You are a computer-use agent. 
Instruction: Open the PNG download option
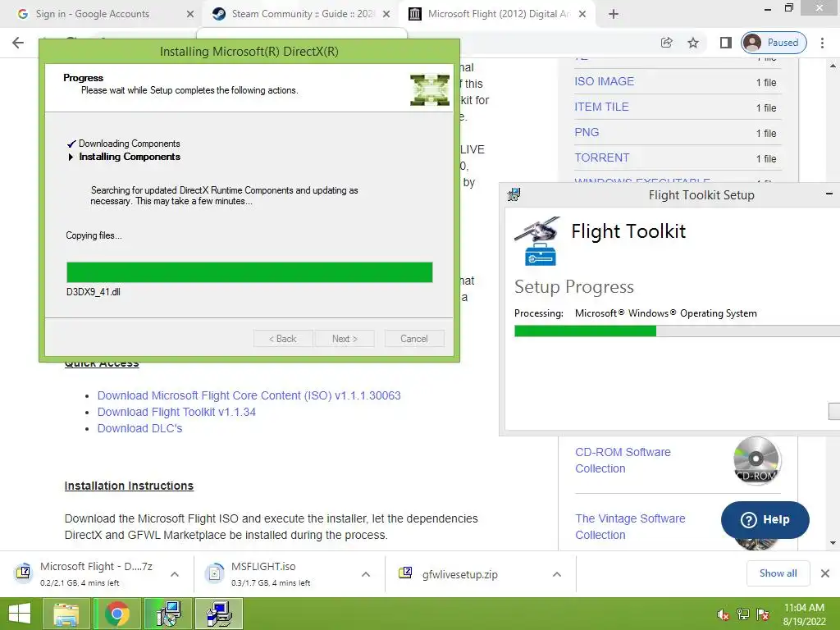point(587,132)
